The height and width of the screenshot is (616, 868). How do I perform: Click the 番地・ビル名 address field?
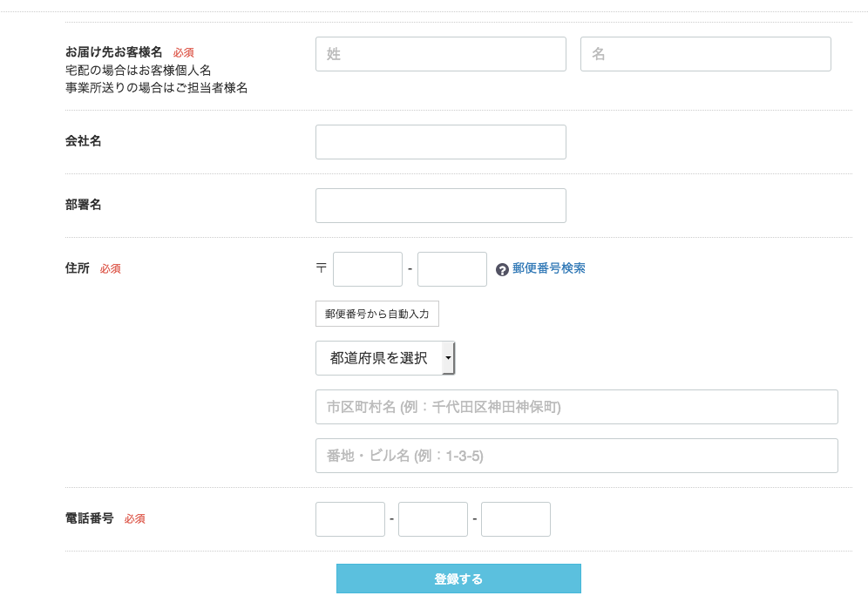pos(576,456)
